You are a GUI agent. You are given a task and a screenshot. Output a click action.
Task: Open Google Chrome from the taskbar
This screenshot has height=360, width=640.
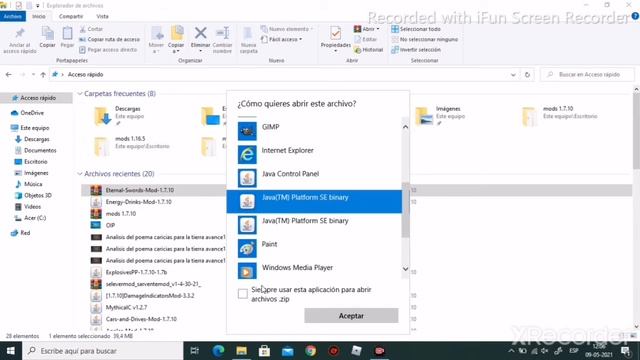(x=311, y=351)
